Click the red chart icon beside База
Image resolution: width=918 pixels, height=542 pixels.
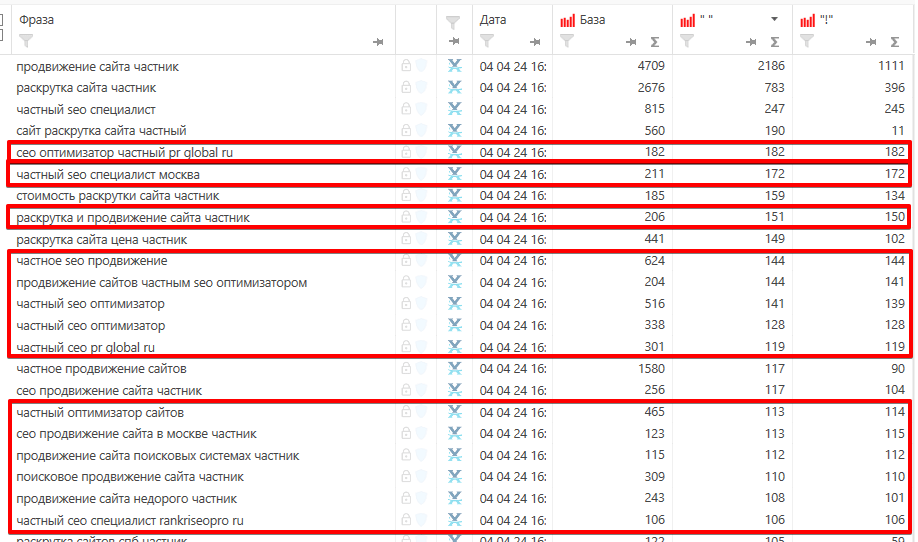click(x=567, y=21)
